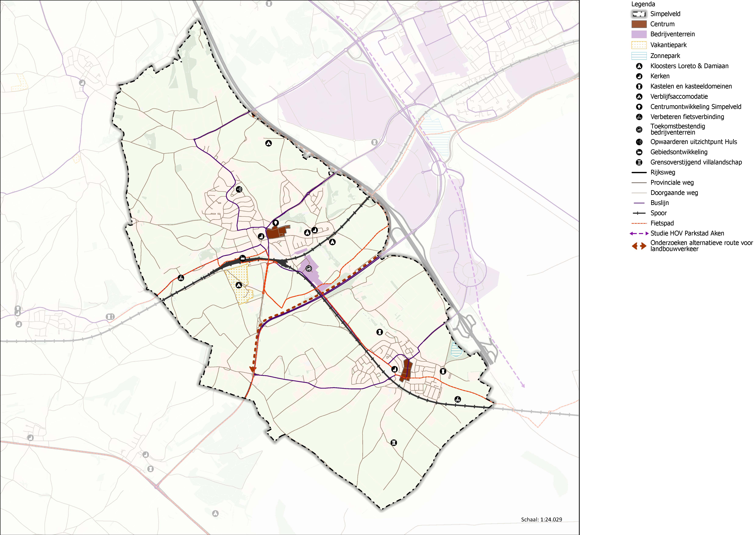Click the Doorgaande weg legend line symbol
This screenshot has height=535, width=756.
point(639,193)
